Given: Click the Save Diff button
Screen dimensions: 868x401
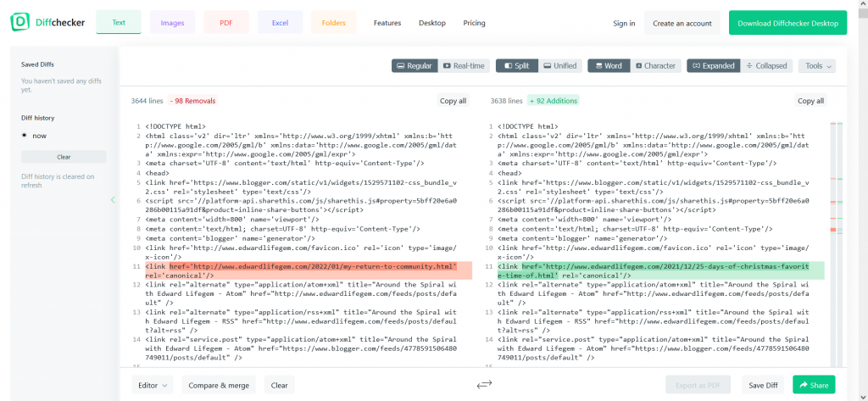Looking at the screenshot, I should click(763, 385).
